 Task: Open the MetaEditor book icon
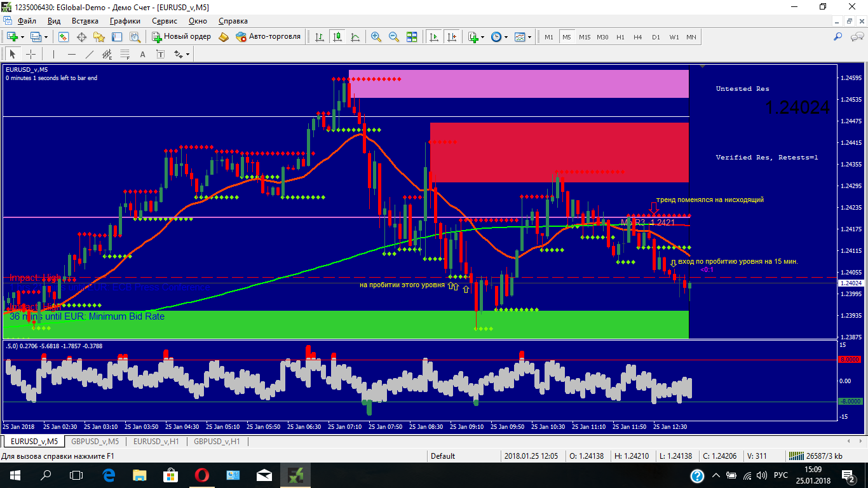(x=223, y=37)
